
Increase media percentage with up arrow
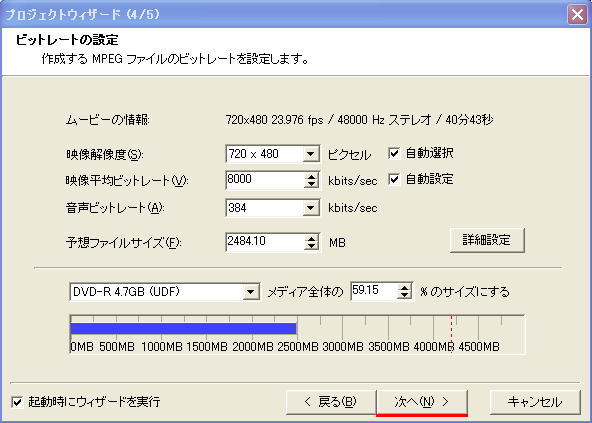tap(404, 287)
